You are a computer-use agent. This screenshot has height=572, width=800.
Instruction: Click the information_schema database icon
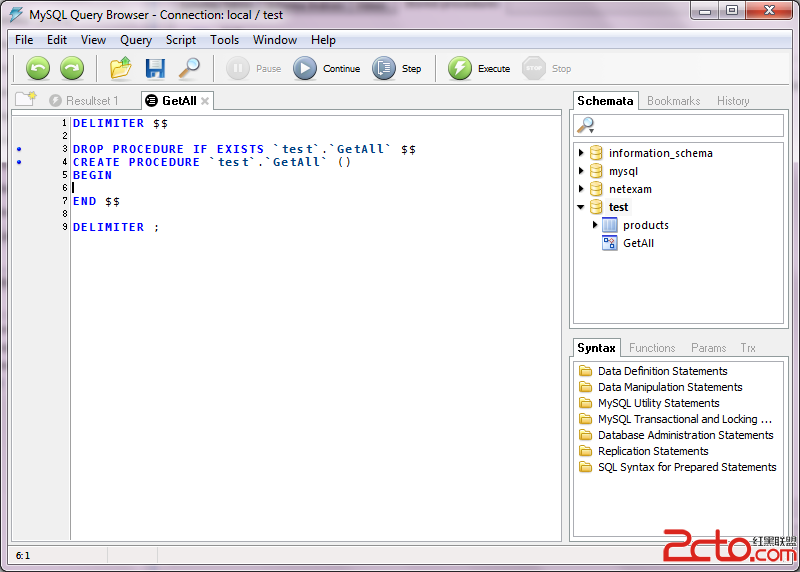tap(596, 153)
